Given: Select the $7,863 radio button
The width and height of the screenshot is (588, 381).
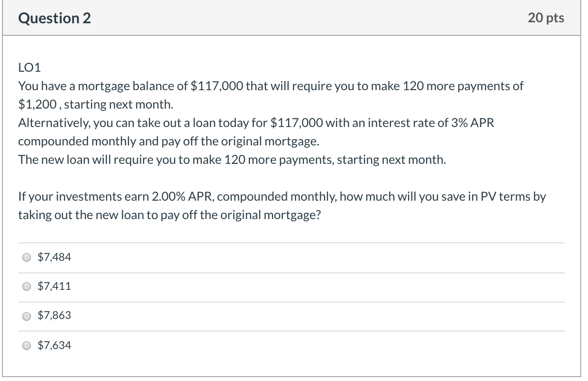Looking at the screenshot, I should point(27,316).
